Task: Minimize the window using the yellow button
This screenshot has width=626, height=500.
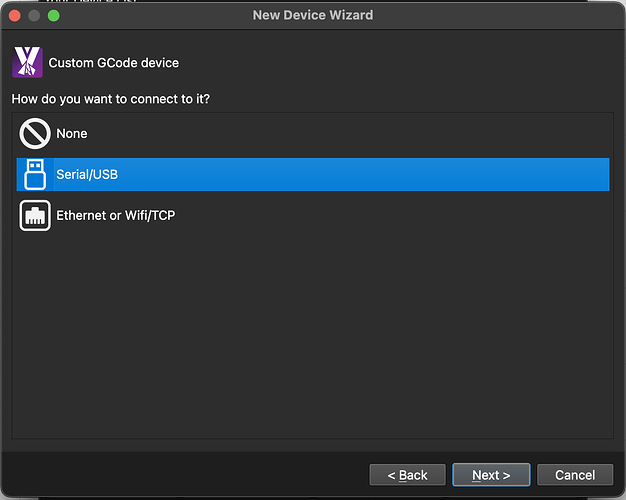Action: click(x=35, y=16)
